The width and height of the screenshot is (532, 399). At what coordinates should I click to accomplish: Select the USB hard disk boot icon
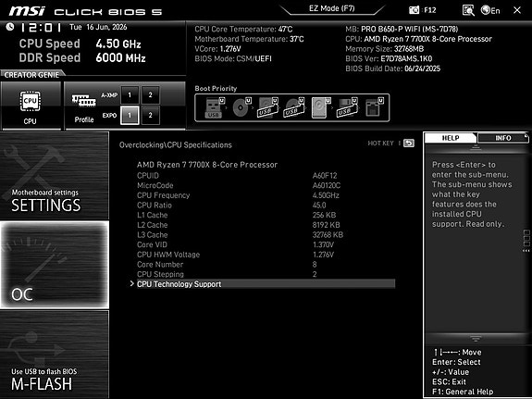click(x=267, y=107)
